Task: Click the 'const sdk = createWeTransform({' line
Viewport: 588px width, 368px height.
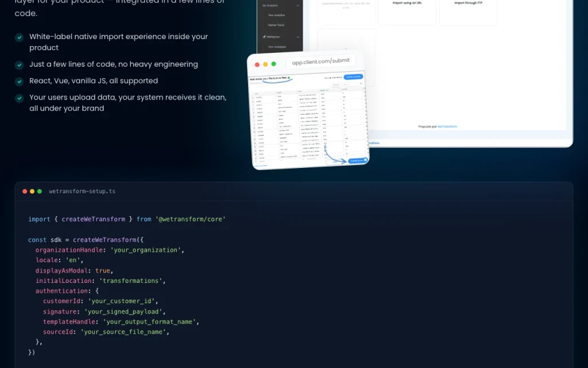Action: (86, 240)
